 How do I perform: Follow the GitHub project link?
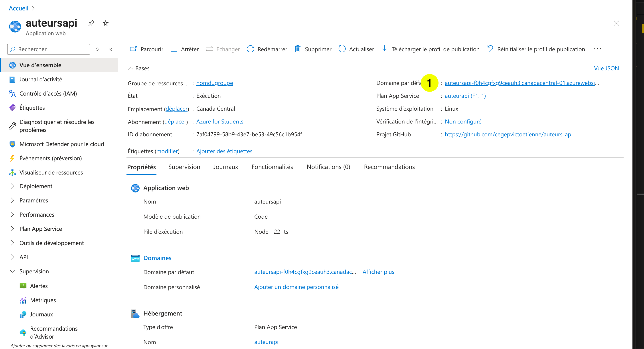pos(508,134)
